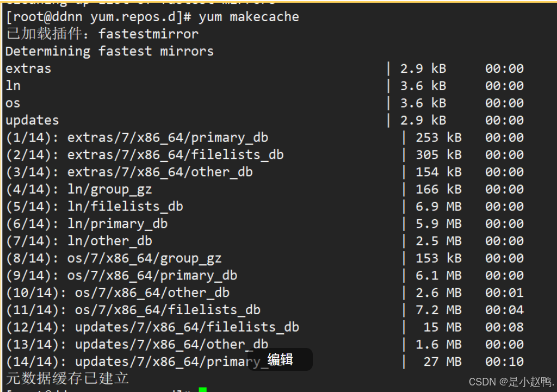Click the 编辑 tooltip button
The width and height of the screenshot is (557, 392).
(x=280, y=359)
